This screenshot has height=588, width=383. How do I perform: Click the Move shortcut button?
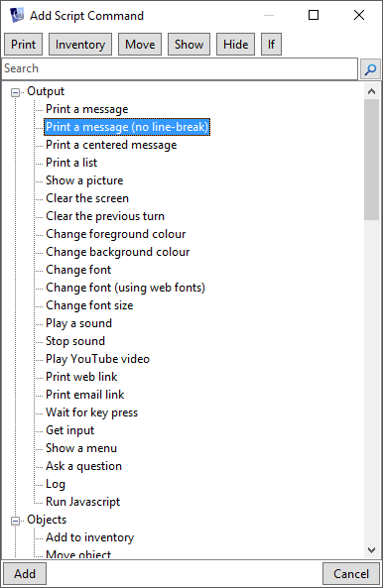(140, 45)
